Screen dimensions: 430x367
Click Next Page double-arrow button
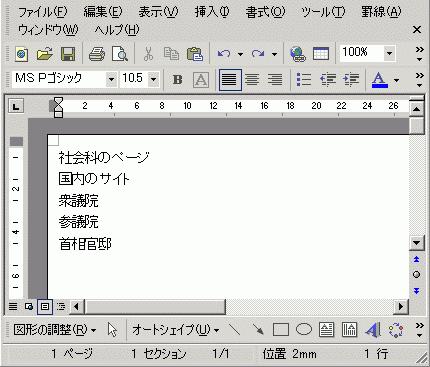coord(416,291)
